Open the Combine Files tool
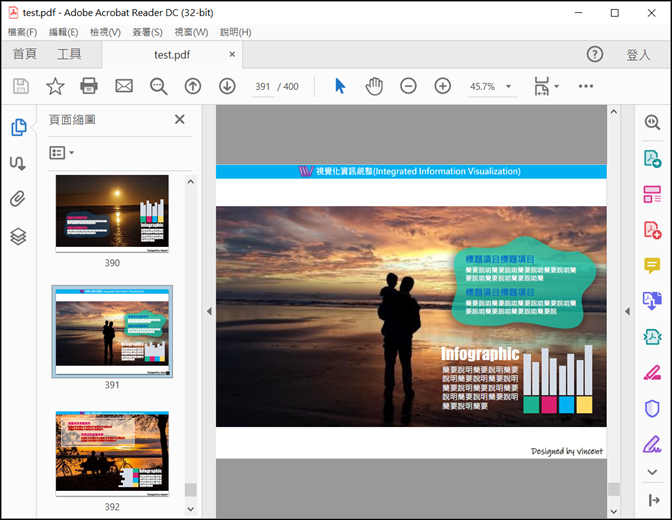The width and height of the screenshot is (672, 520). [652, 301]
